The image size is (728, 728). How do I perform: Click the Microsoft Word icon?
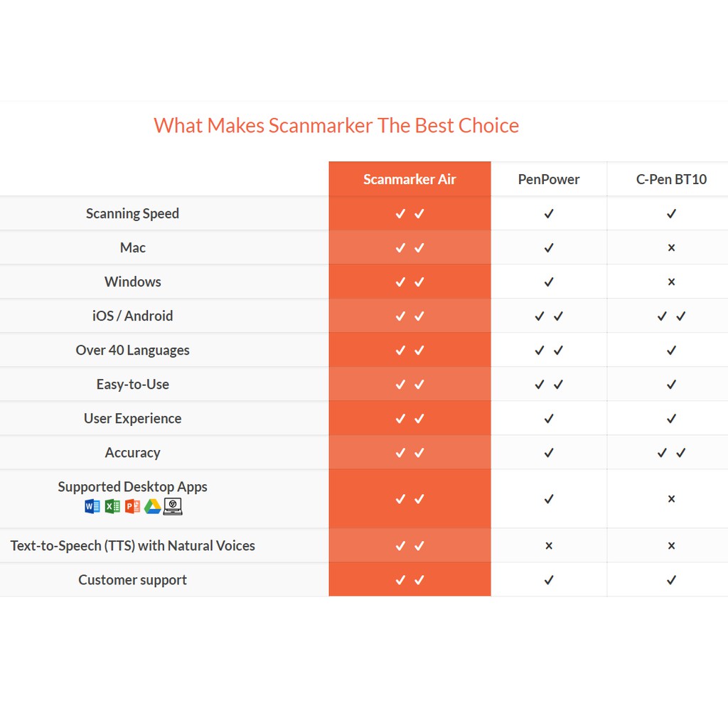coord(92,506)
